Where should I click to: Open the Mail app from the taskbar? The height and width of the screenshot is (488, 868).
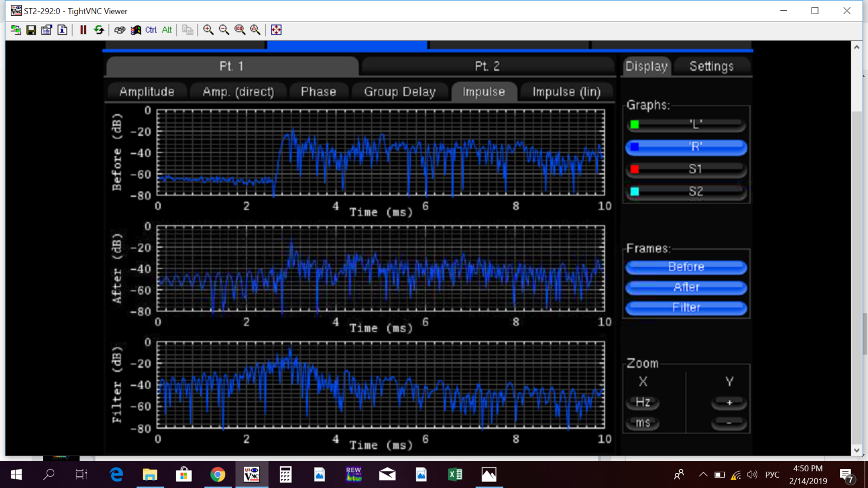pos(387,474)
